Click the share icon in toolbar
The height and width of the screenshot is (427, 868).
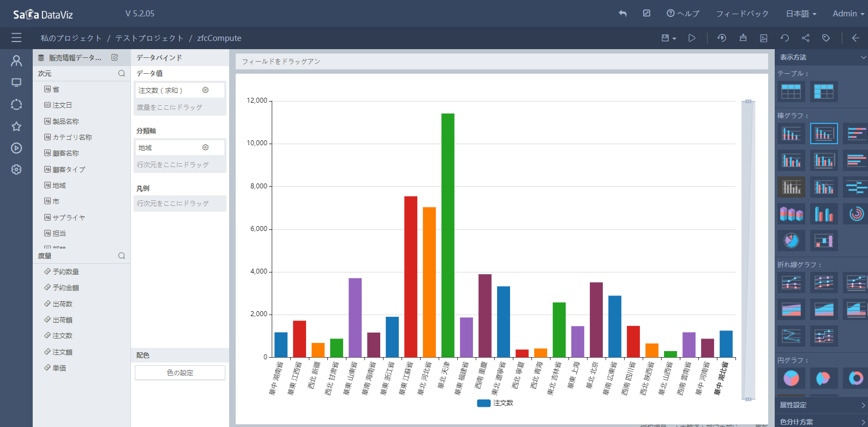tap(805, 38)
